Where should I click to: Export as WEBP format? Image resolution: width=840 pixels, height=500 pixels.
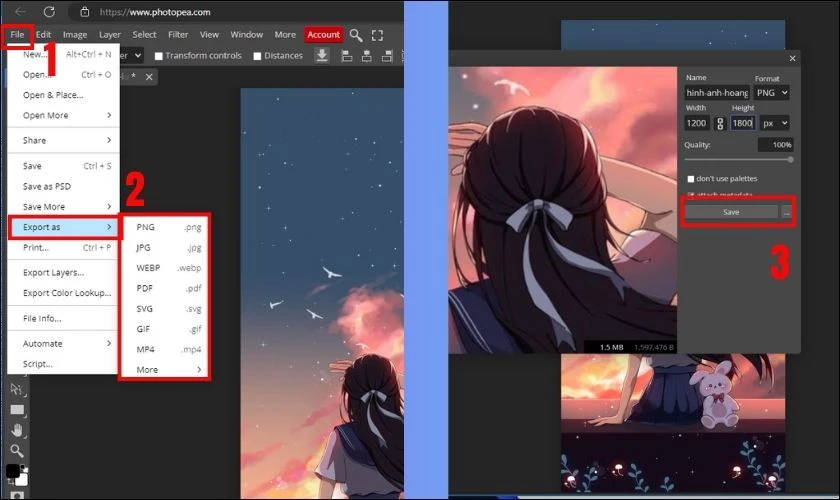(x=165, y=267)
